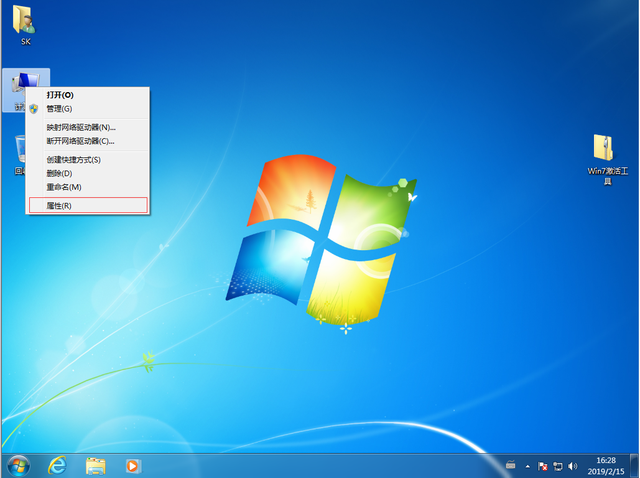Open the clock showing 16:28

[x=606, y=466]
